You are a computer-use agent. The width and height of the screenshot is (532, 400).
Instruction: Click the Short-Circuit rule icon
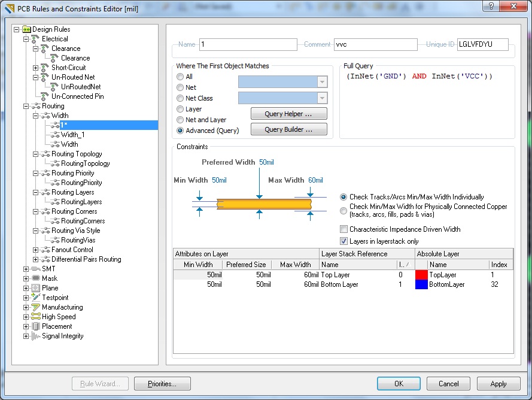45,68
